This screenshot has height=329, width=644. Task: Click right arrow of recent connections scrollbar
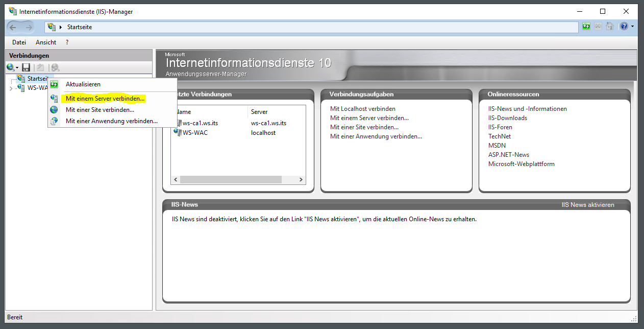coord(301,180)
